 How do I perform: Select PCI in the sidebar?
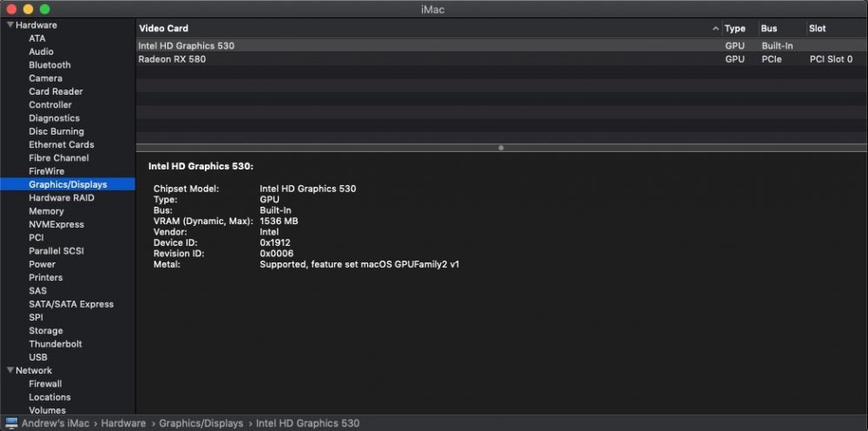(x=36, y=238)
